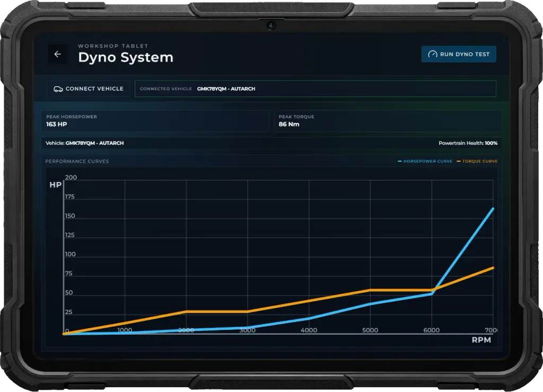Click the 100 HP axis label
The width and height of the screenshot is (543, 392).
tap(71, 254)
